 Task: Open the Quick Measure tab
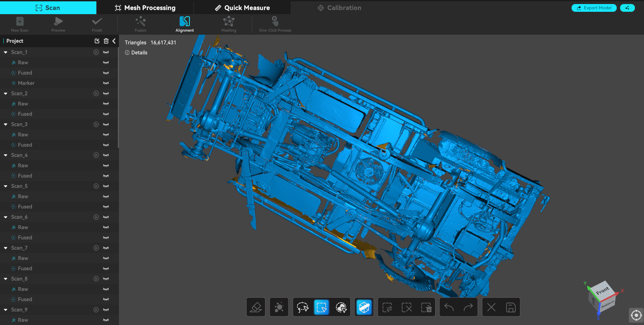point(242,8)
